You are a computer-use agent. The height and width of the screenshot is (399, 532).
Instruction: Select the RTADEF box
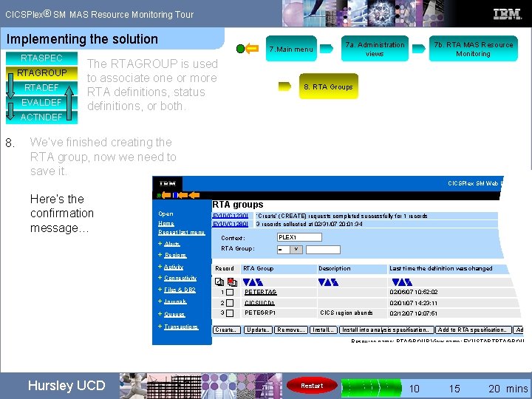coord(41,87)
